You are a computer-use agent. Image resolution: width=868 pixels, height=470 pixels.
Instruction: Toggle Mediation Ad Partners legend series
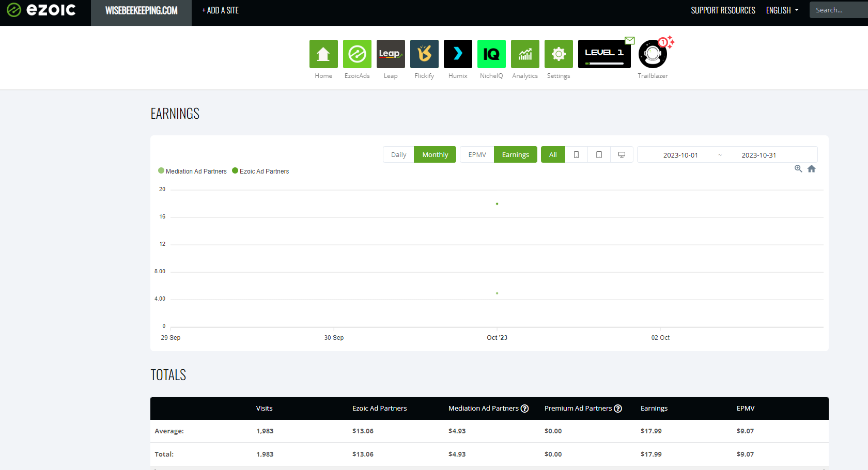[x=193, y=171]
